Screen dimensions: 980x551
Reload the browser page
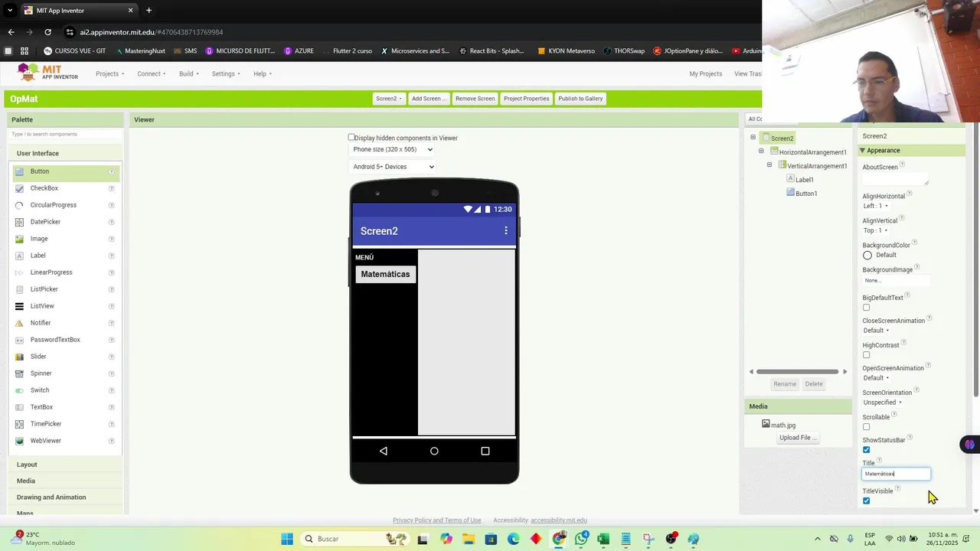click(x=47, y=32)
